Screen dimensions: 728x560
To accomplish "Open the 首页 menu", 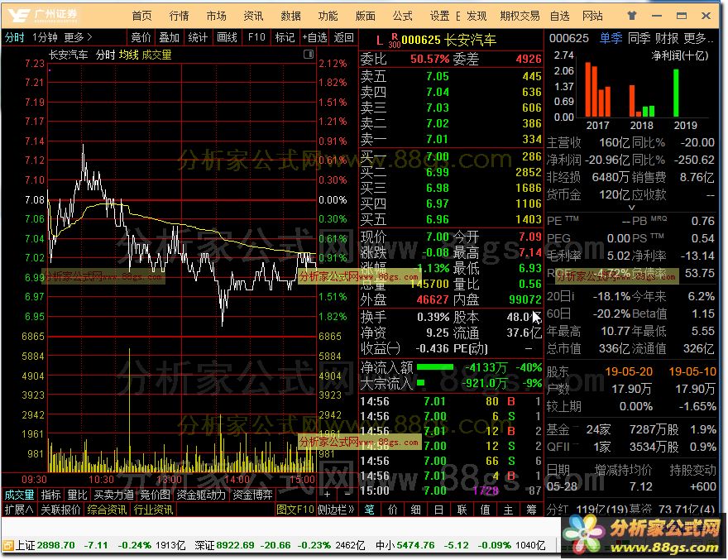I will click(141, 16).
